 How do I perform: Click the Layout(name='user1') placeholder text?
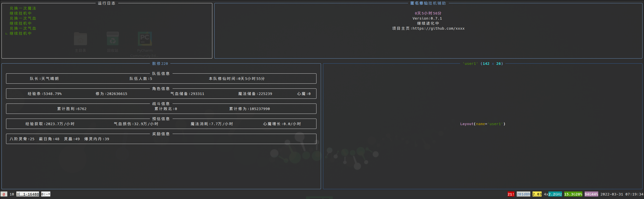(x=483, y=124)
